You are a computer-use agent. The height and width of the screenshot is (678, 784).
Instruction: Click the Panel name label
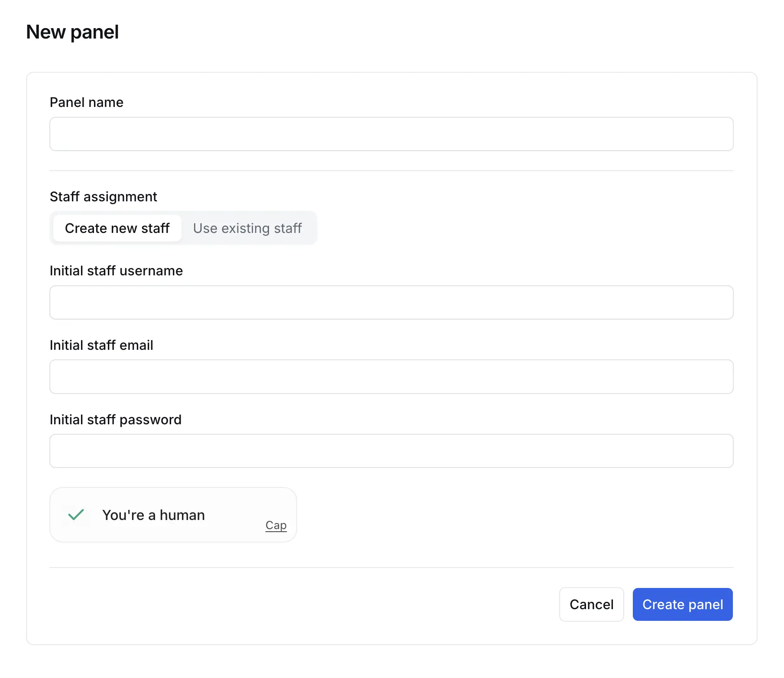click(x=87, y=103)
